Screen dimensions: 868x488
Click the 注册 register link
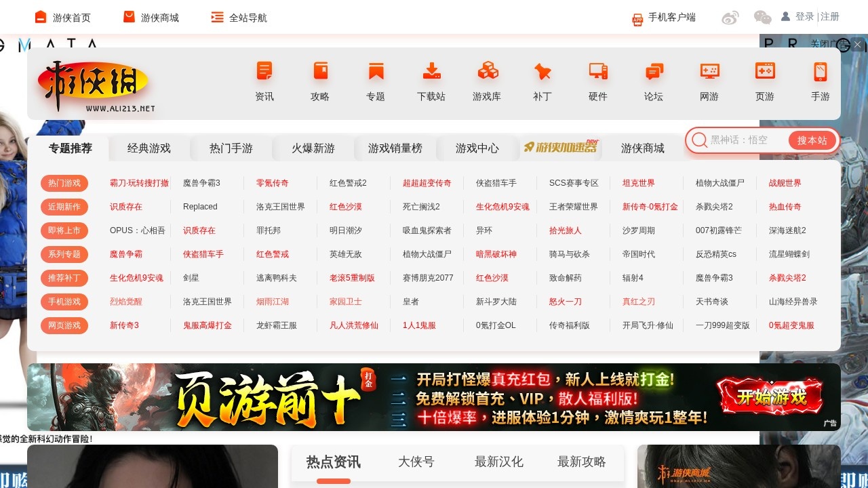[x=830, y=16]
